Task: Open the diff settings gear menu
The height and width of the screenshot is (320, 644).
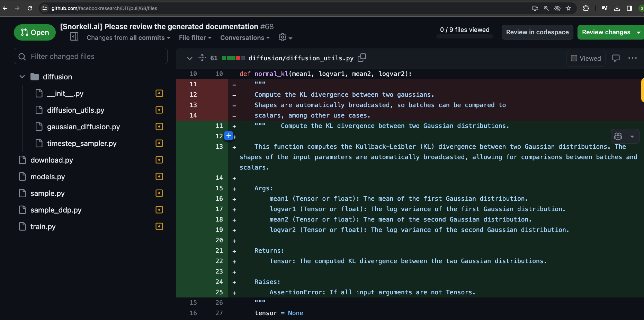Action: (x=285, y=37)
